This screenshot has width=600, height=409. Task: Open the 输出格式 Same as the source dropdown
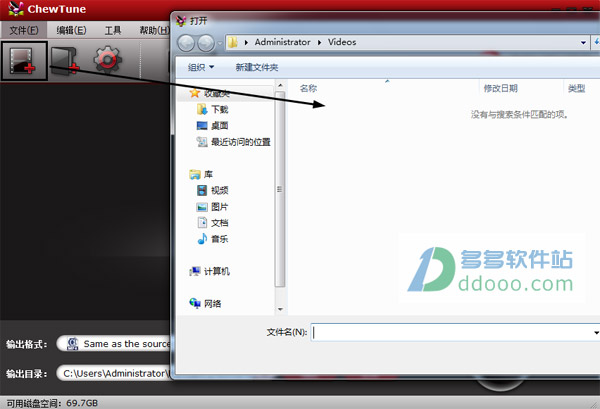pyautogui.click(x=114, y=344)
